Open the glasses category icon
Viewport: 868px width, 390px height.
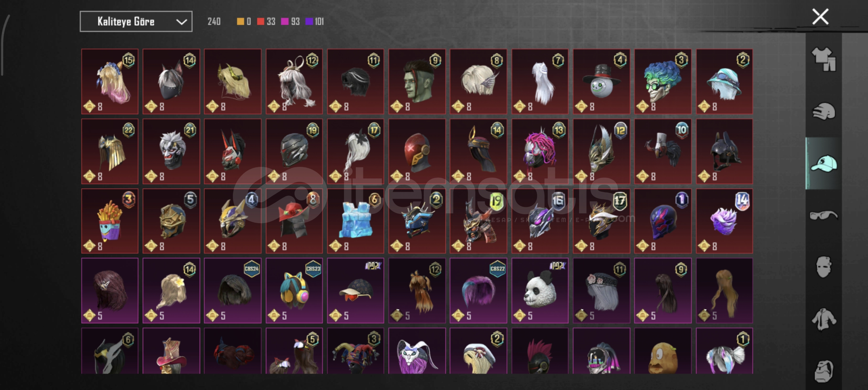point(824,215)
